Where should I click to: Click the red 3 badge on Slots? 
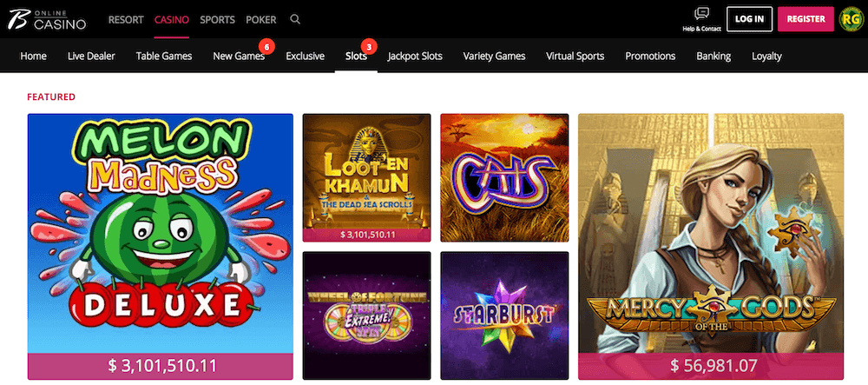(x=369, y=48)
